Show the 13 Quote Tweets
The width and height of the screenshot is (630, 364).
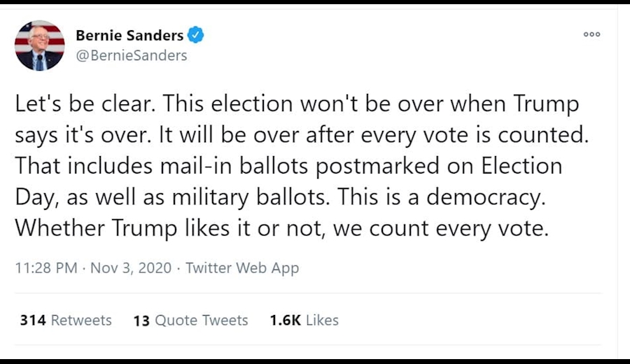pyautogui.click(x=190, y=320)
